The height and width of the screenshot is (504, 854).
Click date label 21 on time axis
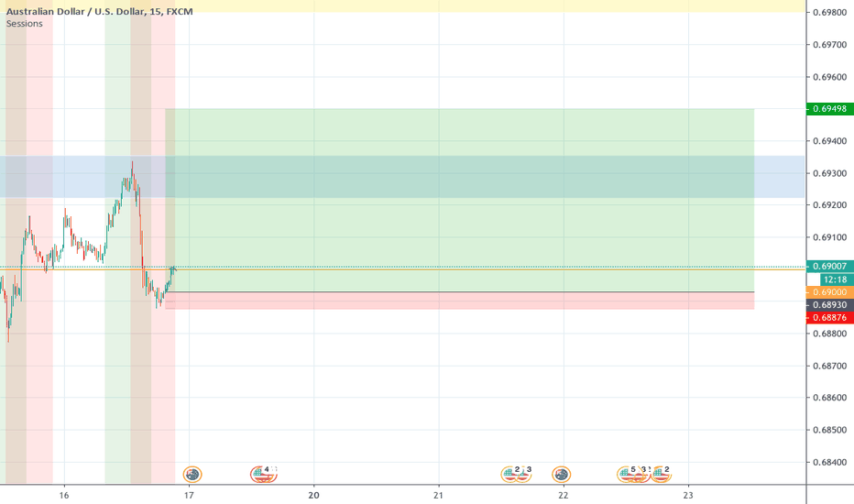[x=438, y=495]
